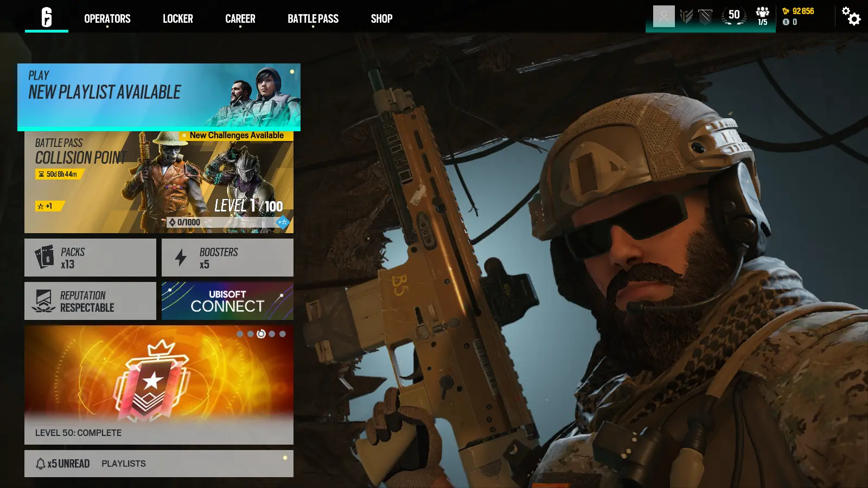Open the Packs x13 tile

[x=90, y=258]
